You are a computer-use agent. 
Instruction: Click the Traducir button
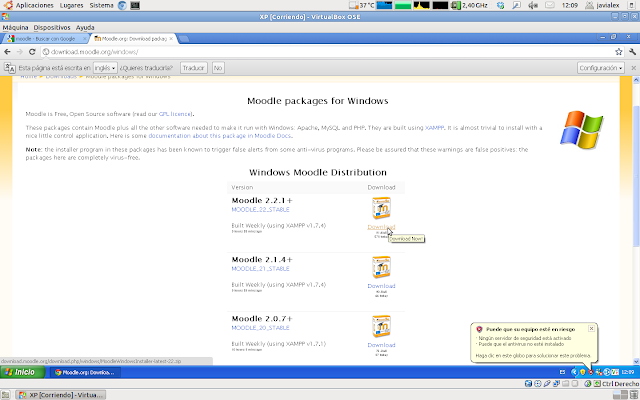tap(193, 68)
